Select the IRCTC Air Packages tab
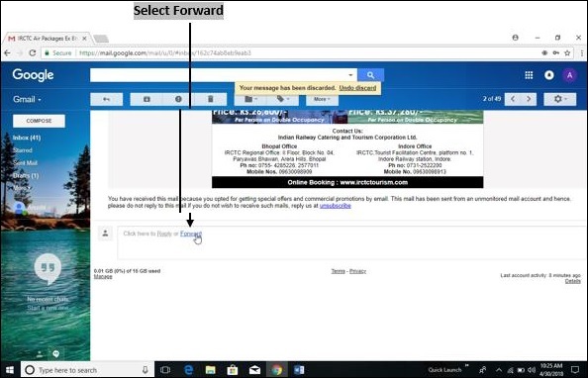This screenshot has height=378, width=588. pos(47,39)
